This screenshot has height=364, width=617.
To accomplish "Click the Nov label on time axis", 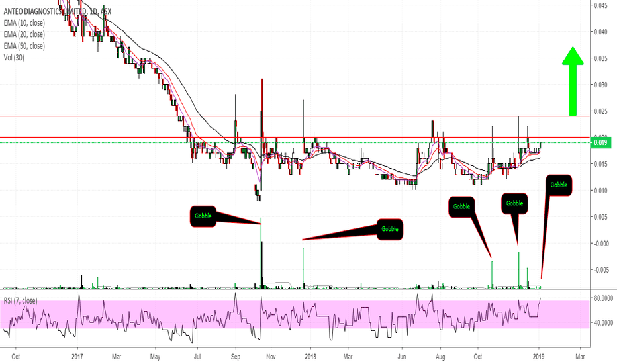I will click(x=271, y=357).
